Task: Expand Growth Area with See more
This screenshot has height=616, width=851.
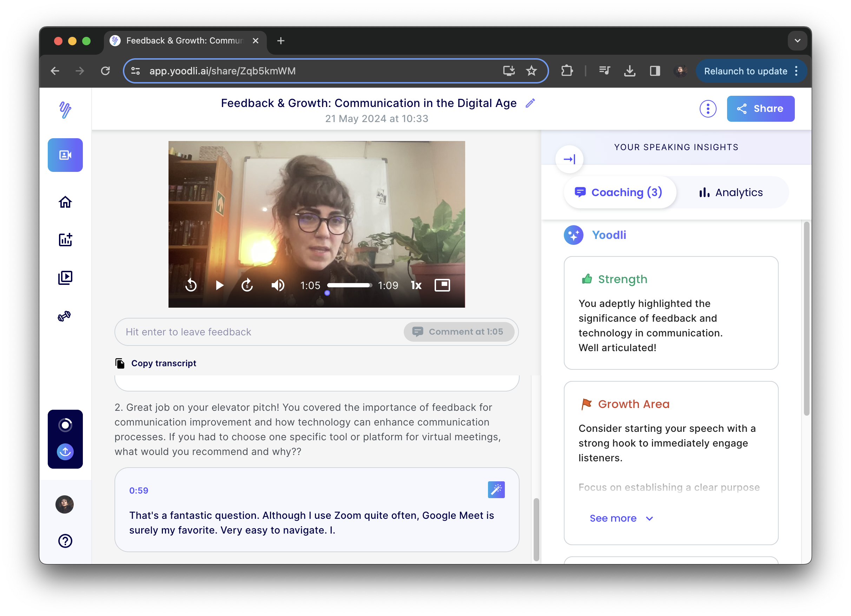Action: click(x=621, y=518)
